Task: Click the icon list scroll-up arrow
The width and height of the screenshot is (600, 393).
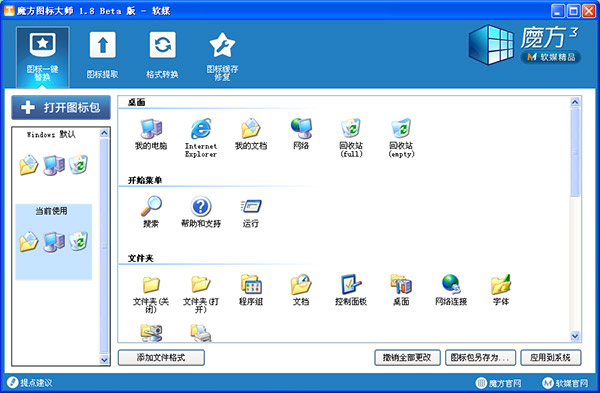Action: pyautogui.click(x=575, y=102)
